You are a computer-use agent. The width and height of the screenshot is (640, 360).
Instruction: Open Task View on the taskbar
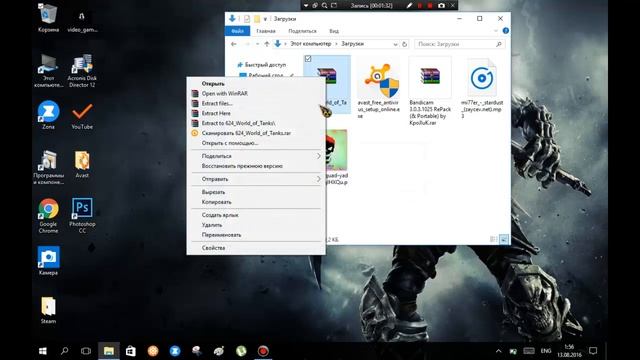point(86,351)
